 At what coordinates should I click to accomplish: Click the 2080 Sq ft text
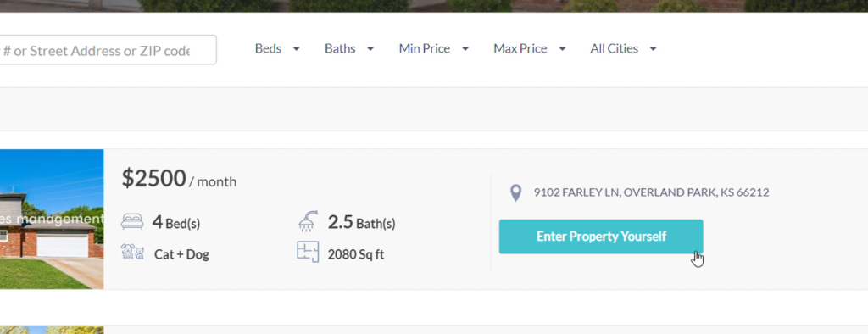coord(356,254)
